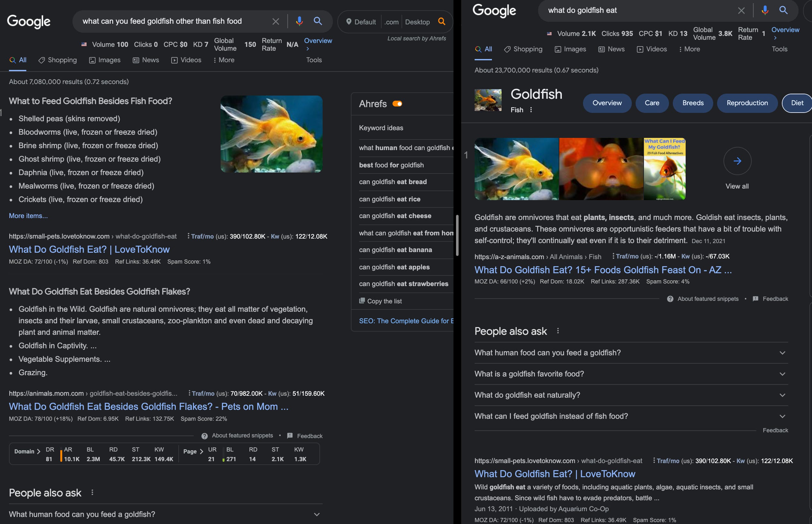
Task: Click the US flag icon beside Volume 100
Action: click(84, 44)
